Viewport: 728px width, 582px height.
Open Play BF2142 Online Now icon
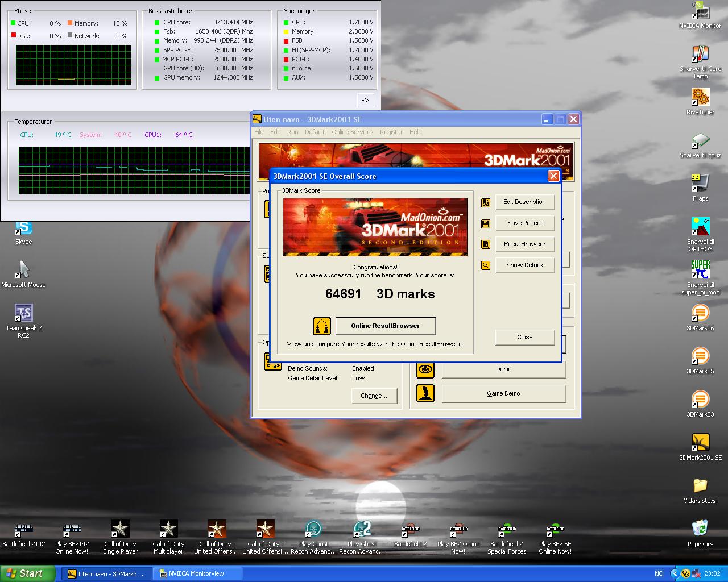(x=72, y=529)
